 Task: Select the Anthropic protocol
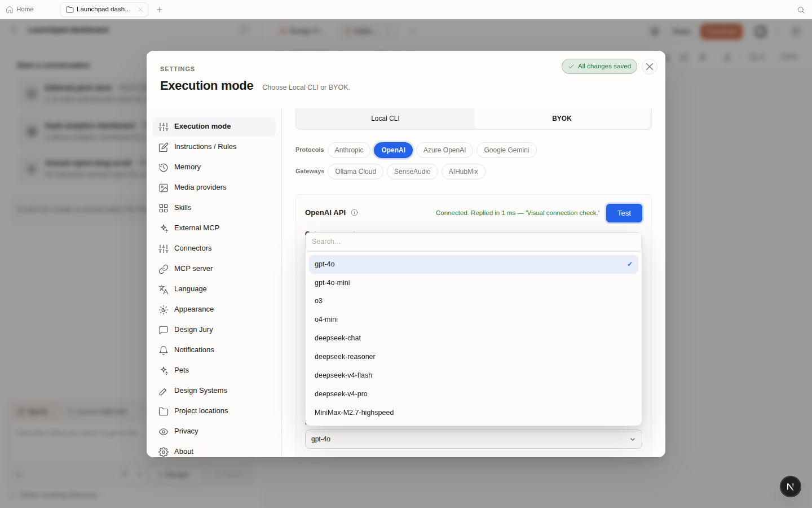pos(349,150)
